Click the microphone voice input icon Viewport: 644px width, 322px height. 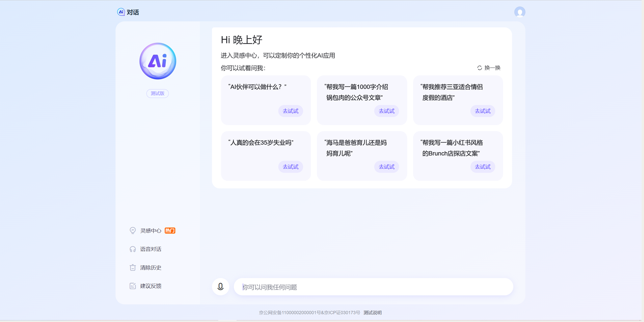click(x=220, y=287)
